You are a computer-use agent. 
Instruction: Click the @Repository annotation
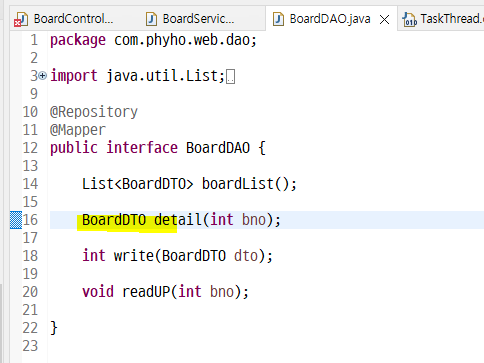tap(94, 112)
